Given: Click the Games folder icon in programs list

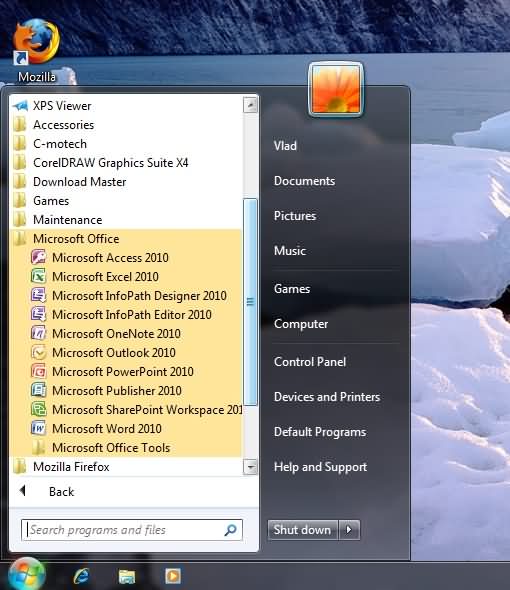Looking at the screenshot, I should tap(20, 201).
